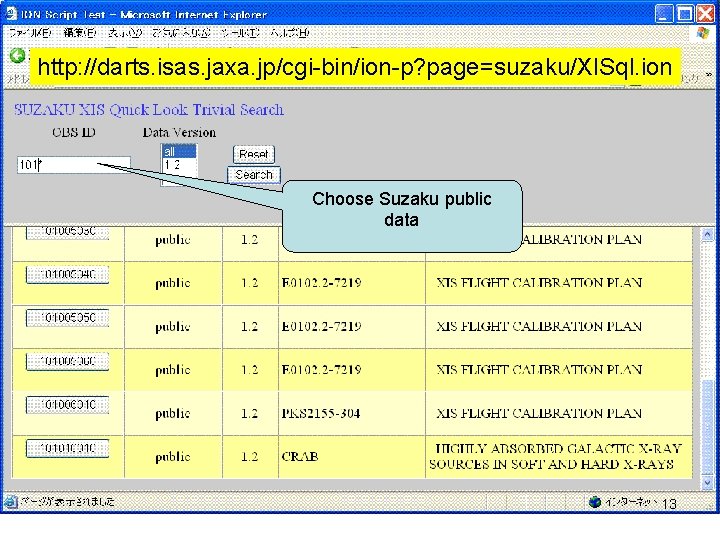The height and width of the screenshot is (540, 720).
Task: Click the Search button
Action: (x=254, y=175)
